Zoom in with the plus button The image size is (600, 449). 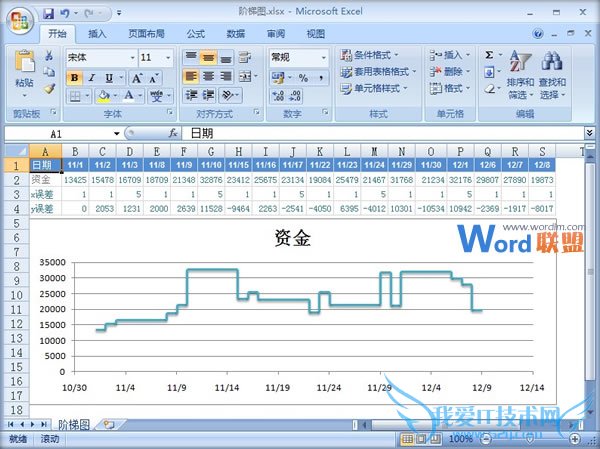click(x=574, y=439)
